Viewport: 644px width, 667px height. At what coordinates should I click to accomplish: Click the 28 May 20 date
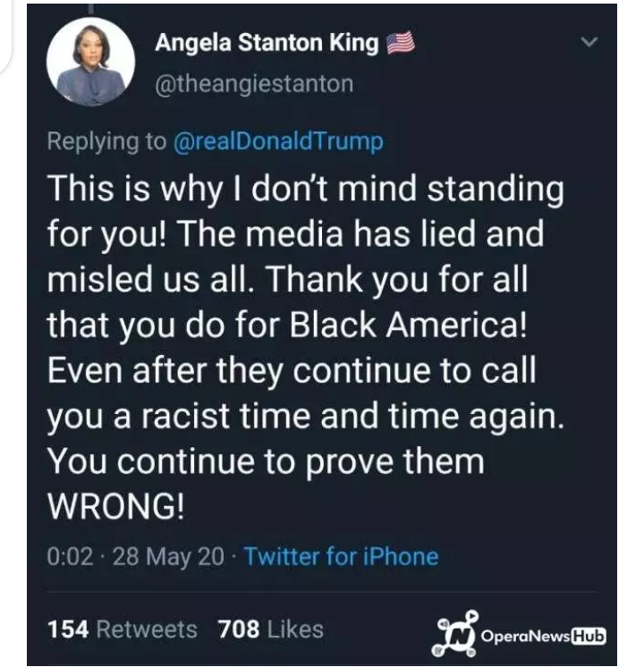click(x=168, y=557)
